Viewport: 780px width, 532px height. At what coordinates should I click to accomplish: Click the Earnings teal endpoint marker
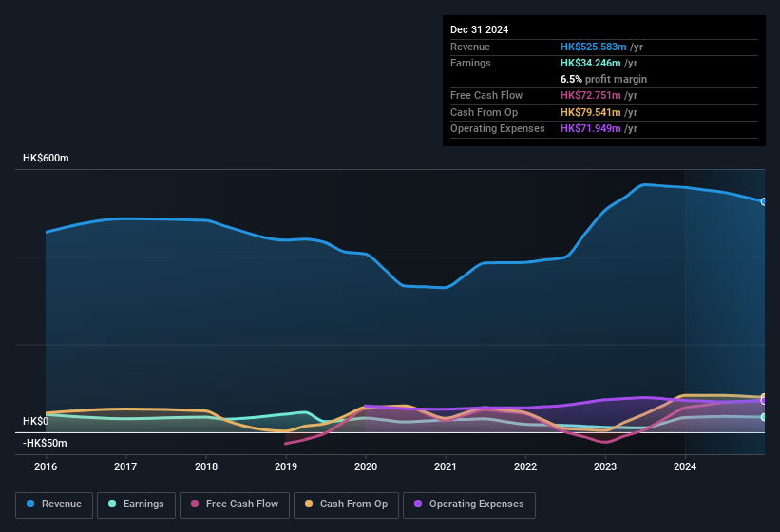pyautogui.click(x=764, y=417)
